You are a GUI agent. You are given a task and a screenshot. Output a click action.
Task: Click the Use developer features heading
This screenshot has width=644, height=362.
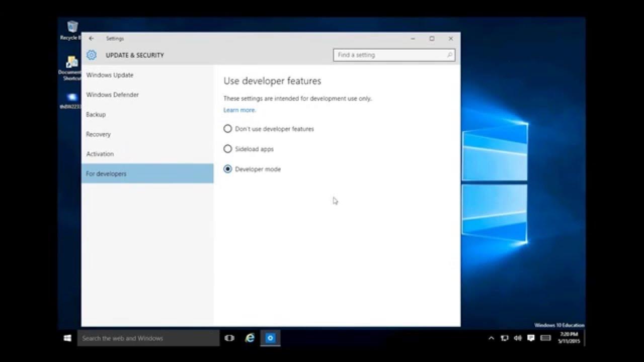pos(272,81)
